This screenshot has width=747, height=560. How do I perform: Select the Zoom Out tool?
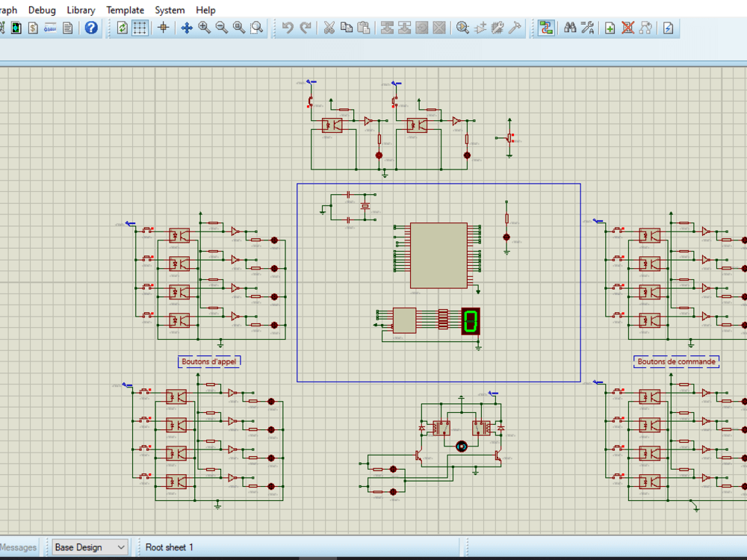coord(220,28)
